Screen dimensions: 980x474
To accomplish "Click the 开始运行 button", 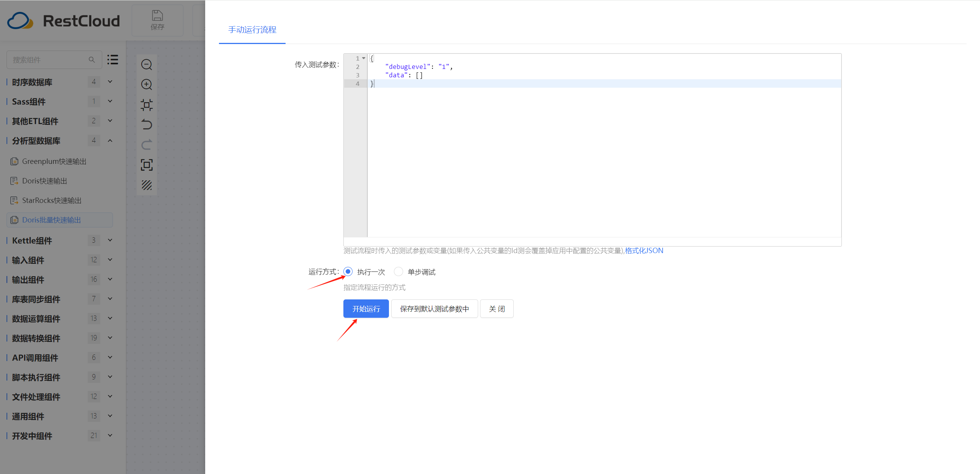I will click(366, 309).
